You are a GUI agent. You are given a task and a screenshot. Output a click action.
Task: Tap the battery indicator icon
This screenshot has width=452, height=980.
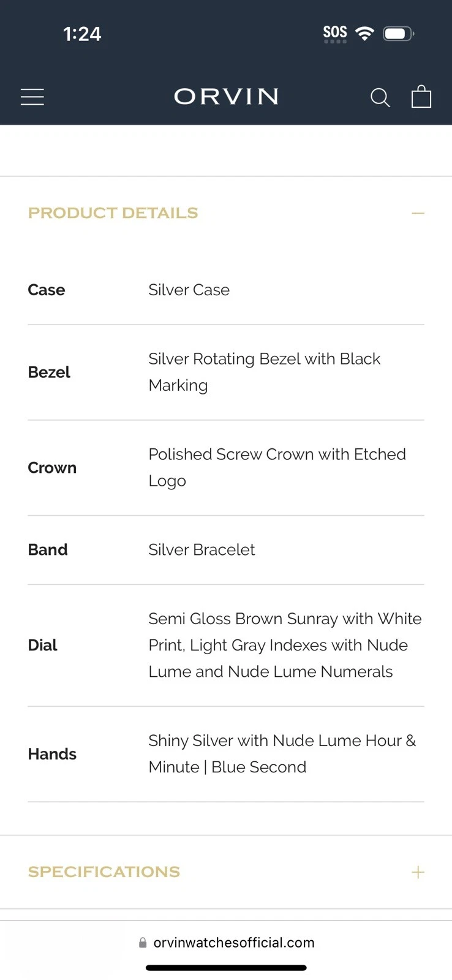click(398, 34)
